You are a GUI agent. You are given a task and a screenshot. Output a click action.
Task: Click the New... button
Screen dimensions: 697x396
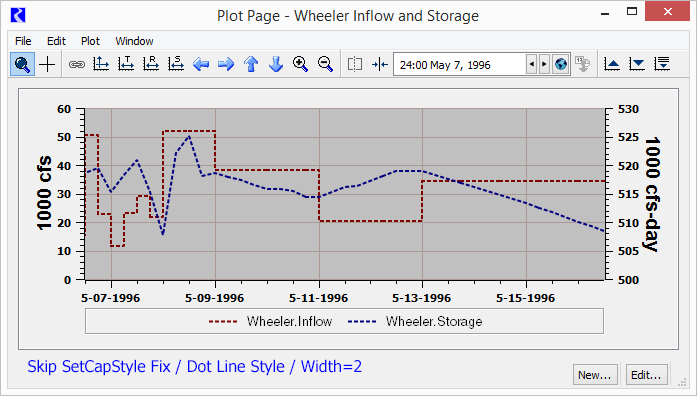point(595,375)
